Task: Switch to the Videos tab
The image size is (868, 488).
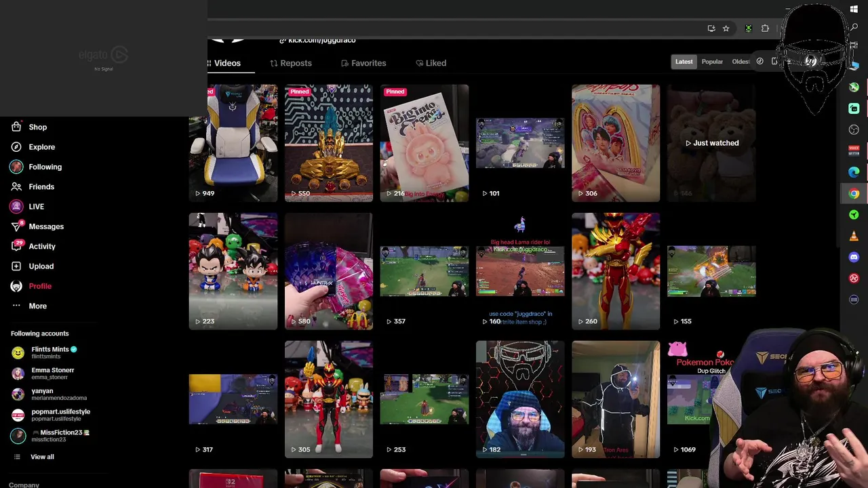Action: click(x=226, y=63)
